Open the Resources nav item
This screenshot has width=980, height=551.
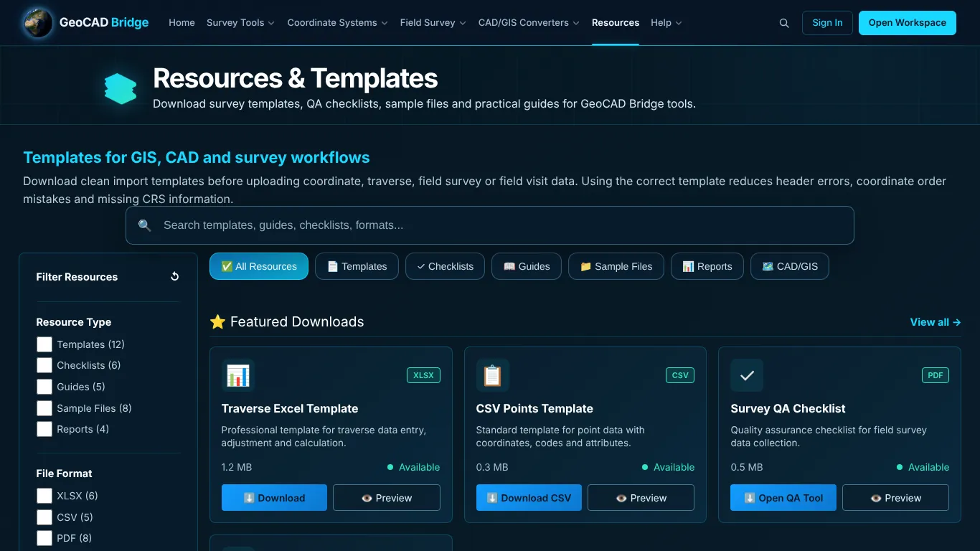click(x=616, y=23)
